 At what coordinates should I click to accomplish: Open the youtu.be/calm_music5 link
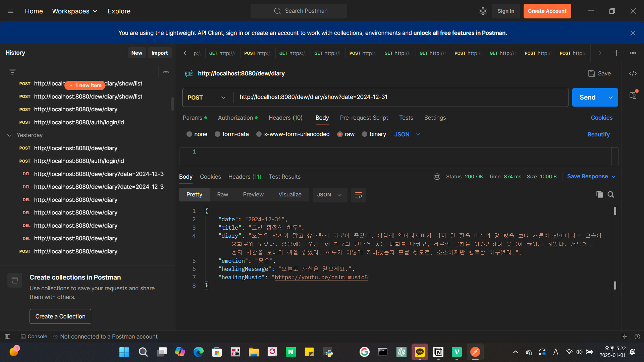[x=321, y=277]
